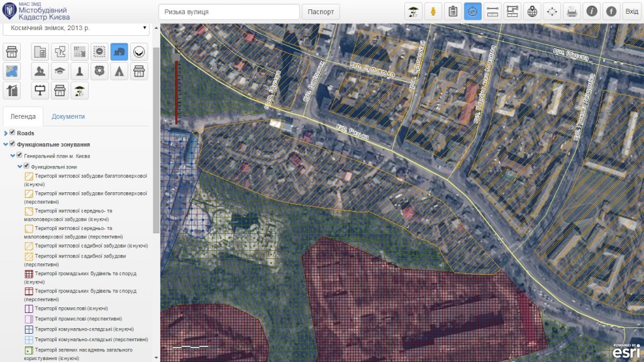Collapse the Генеральний план м. Києва node

pos(13,155)
